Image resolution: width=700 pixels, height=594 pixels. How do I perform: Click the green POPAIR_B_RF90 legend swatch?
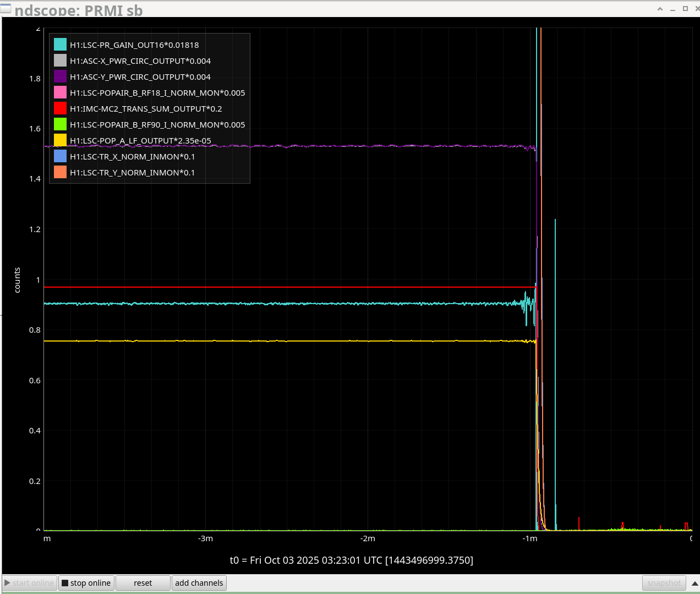[x=61, y=125]
